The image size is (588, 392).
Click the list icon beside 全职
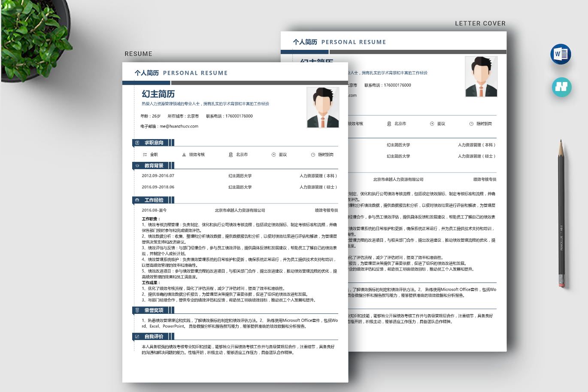145,155
